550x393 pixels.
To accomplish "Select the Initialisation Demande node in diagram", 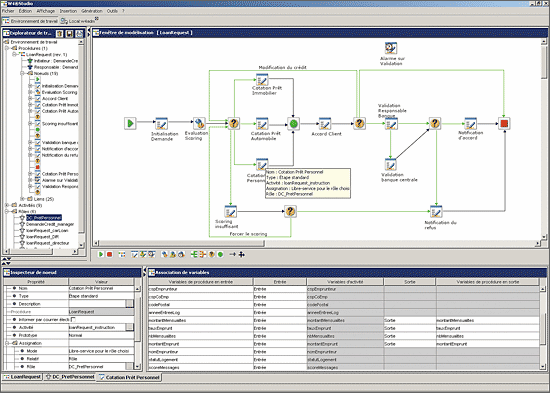I will pyautogui.click(x=161, y=124).
